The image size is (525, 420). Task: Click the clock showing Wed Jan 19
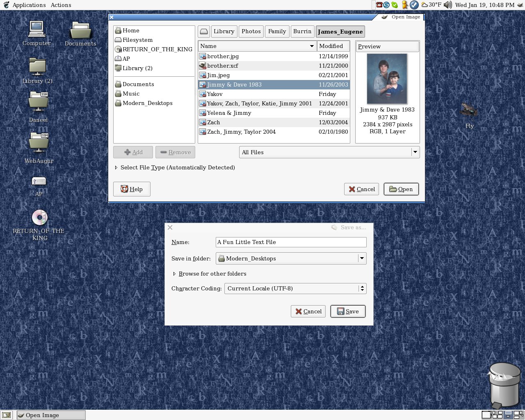[x=484, y=5]
